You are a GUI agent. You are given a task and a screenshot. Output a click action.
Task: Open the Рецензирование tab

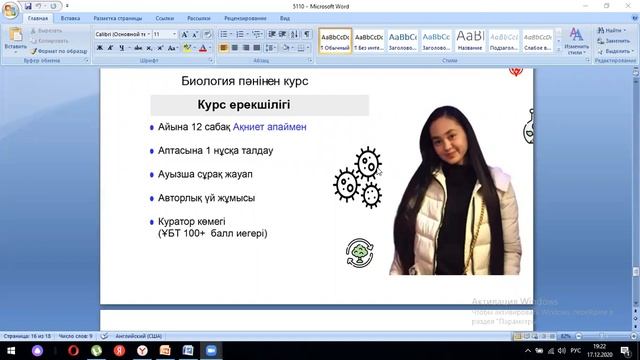click(x=245, y=18)
